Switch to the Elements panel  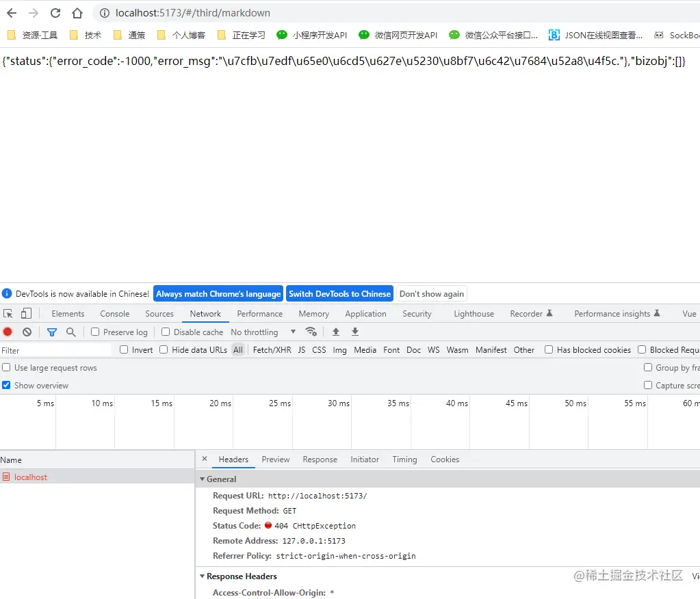(x=68, y=314)
